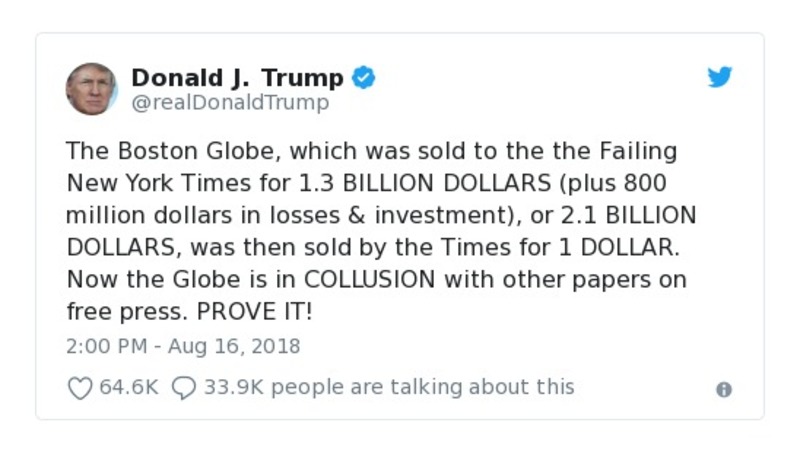This screenshot has height=467, width=800.
Task: Click the reply speech bubble icon
Action: 184,388
